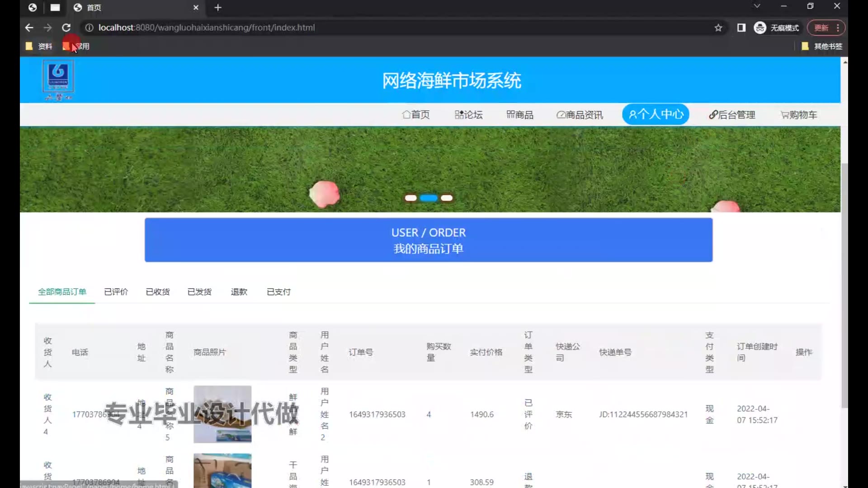Viewport: 868px width, 488px height.
Task: View site information icon in address bar
Action: pyautogui.click(x=89, y=28)
